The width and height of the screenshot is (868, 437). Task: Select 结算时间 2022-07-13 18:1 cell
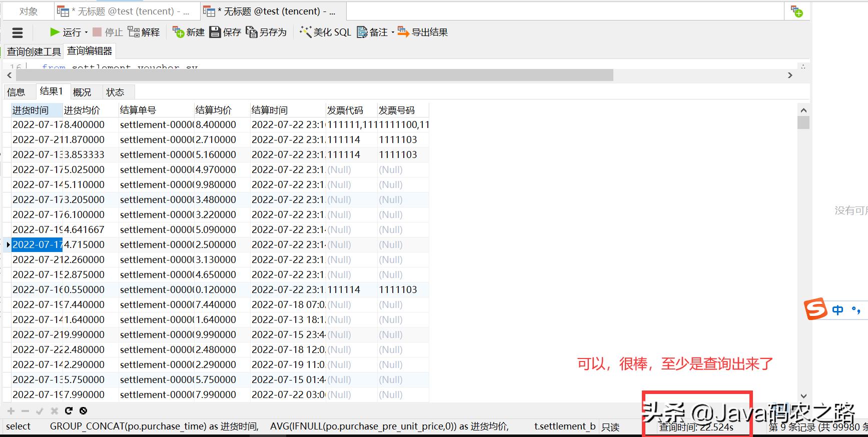(288, 319)
